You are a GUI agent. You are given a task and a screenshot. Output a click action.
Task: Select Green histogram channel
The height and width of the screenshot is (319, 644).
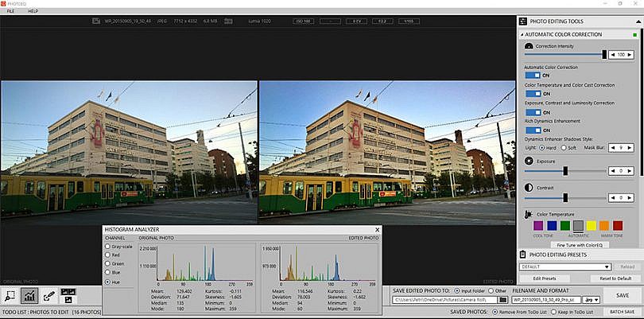pos(107,263)
